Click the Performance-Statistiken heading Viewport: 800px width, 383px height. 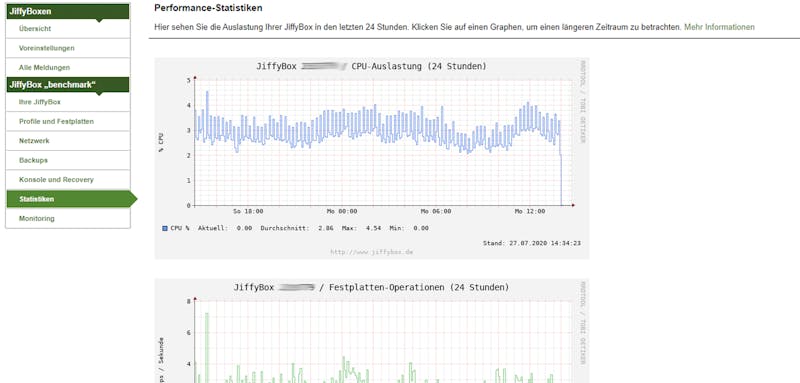pyautogui.click(x=208, y=8)
